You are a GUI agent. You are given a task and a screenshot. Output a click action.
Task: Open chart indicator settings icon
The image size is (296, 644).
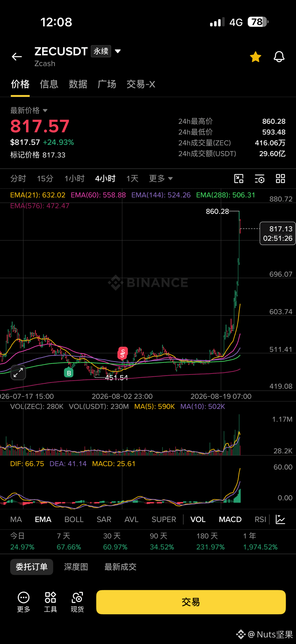click(x=260, y=179)
